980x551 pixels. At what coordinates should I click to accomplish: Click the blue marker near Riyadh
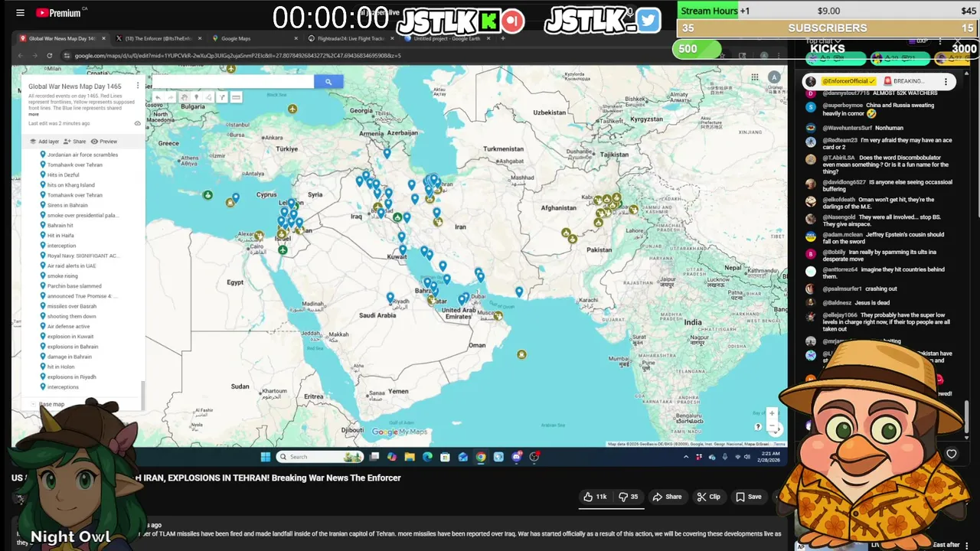390,298
